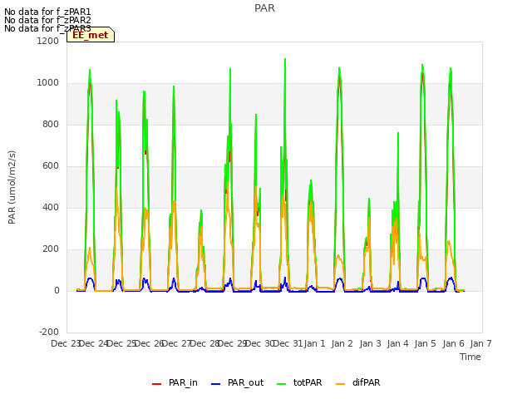Click the difPAR legend label
The height and width of the screenshot is (399, 532).
click(366, 382)
